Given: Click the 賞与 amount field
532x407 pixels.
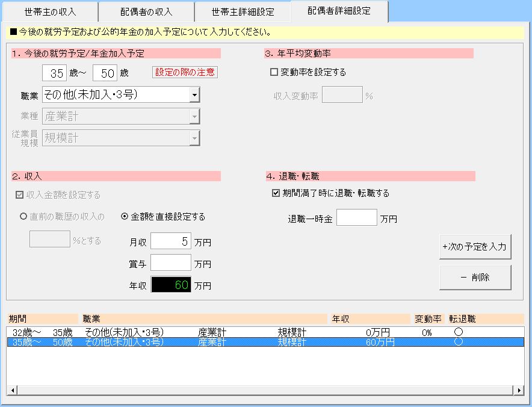Looking at the screenshot, I should 170,263.
